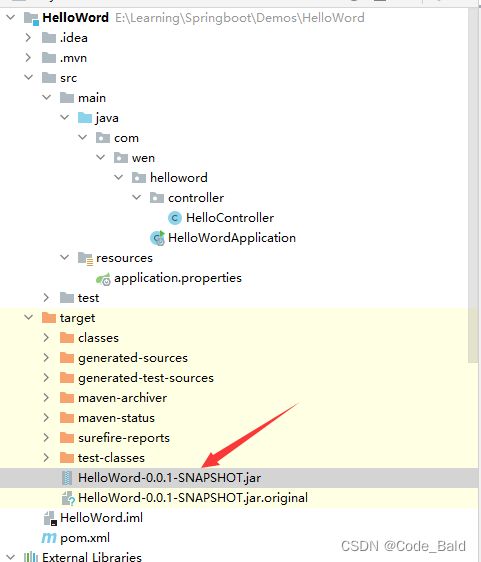Click the test folder icon
This screenshot has width=481, height=562.
(x=67, y=297)
